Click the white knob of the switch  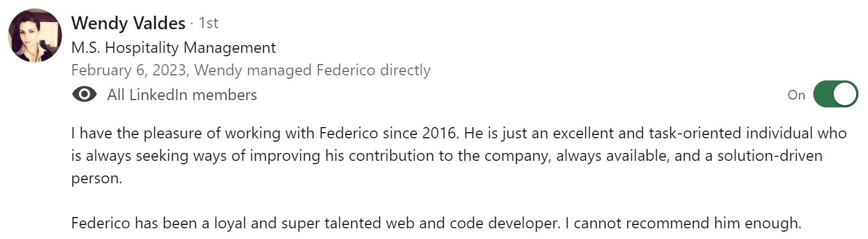844,94
